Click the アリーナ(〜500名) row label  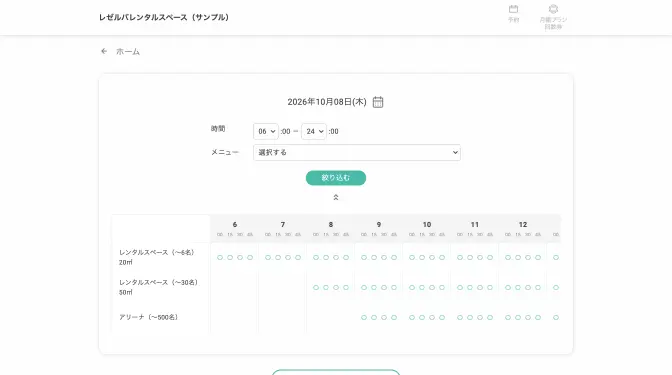pyautogui.click(x=149, y=317)
